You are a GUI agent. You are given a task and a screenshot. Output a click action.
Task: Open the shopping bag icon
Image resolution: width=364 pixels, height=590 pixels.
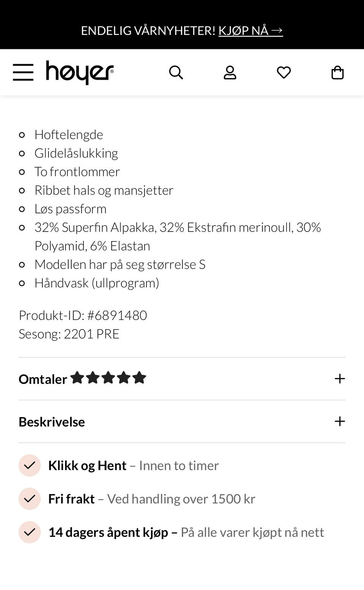[x=337, y=72]
